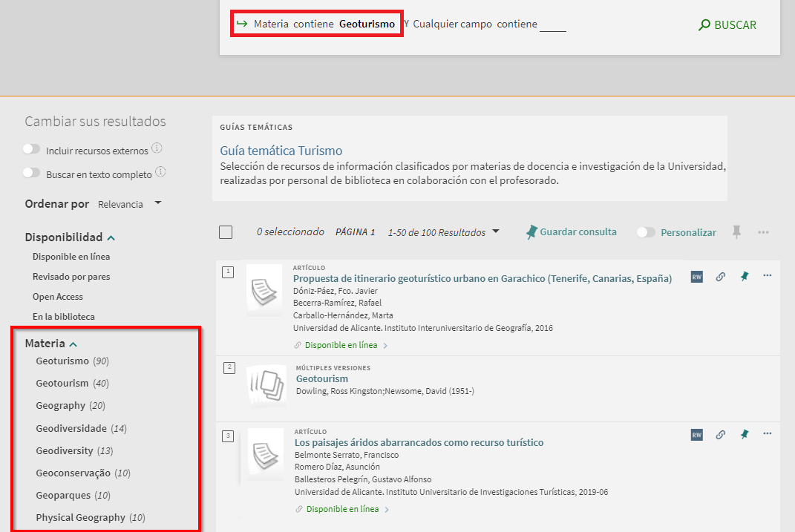Click the RW export icon on third result
Image resolution: width=795 pixels, height=532 pixels.
click(x=696, y=435)
